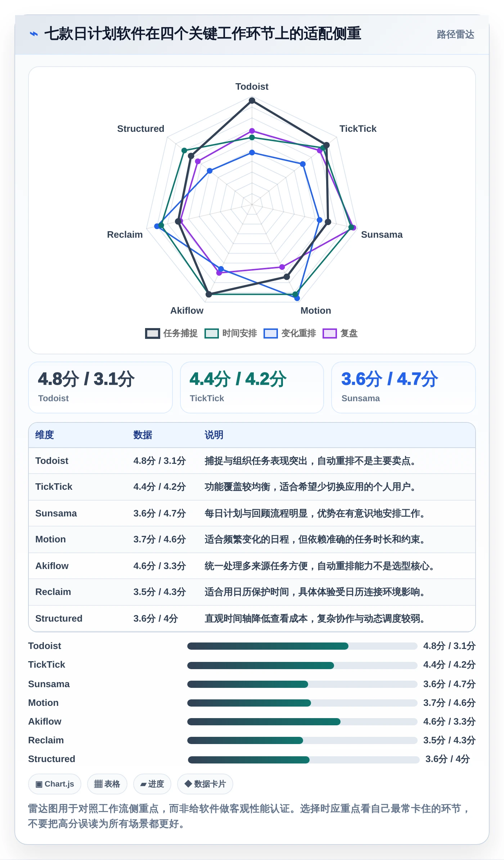This screenshot has width=504, height=860.
Task: Open the Sunsama 3.6分 / 4.7分 data card
Action: pyautogui.click(x=404, y=388)
